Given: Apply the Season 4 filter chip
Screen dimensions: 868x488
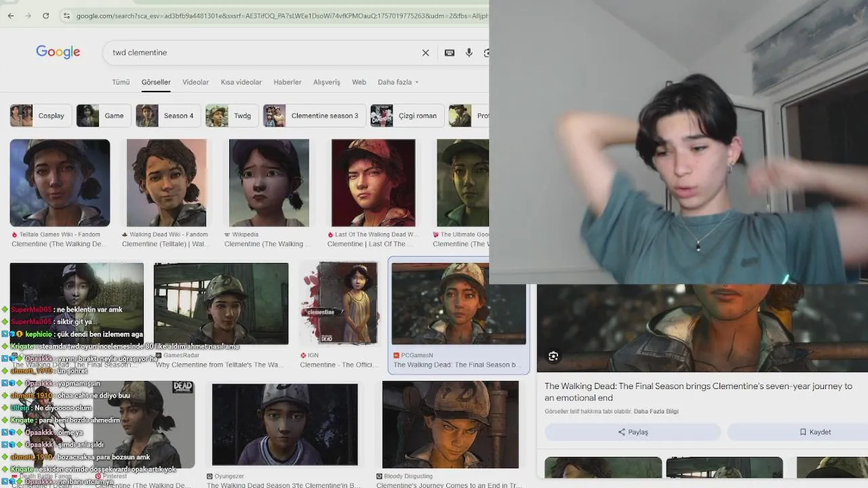Looking at the screenshot, I should click(167, 116).
